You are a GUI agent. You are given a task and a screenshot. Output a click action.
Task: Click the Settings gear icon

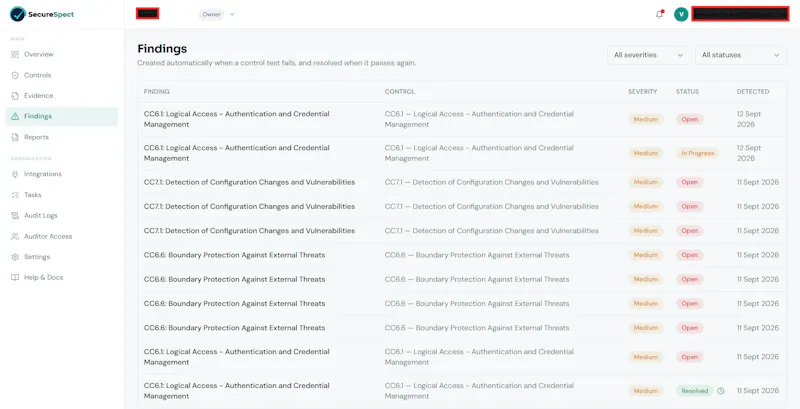(x=15, y=257)
